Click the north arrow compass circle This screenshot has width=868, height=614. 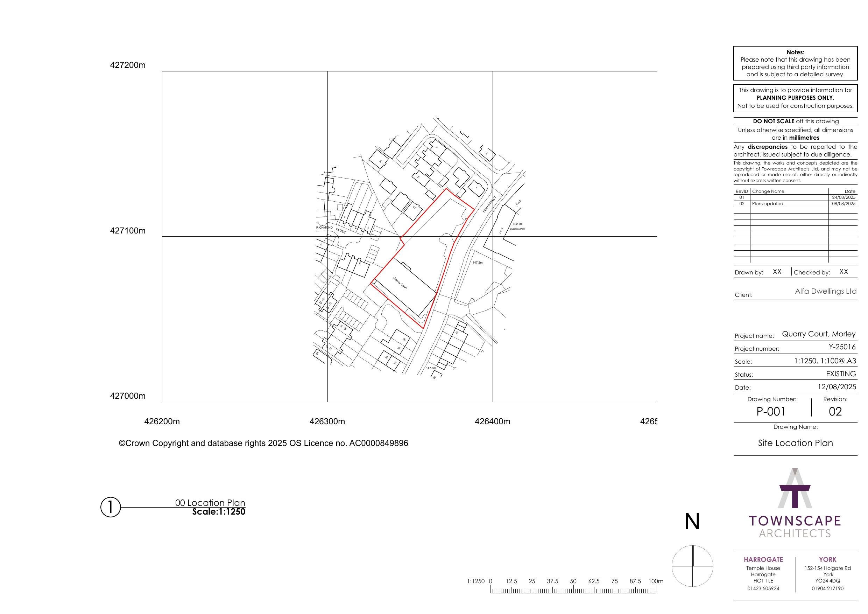point(692,566)
